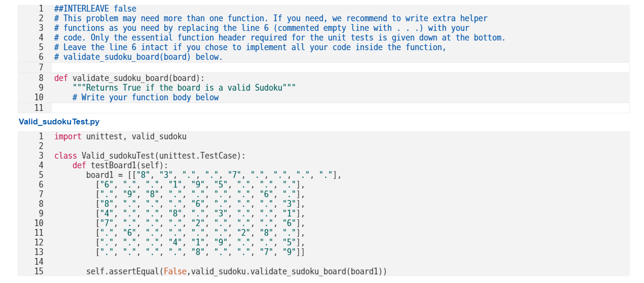Click the class Valid_sudokuTest declaration line
This screenshot has height=283, width=644.
point(150,156)
